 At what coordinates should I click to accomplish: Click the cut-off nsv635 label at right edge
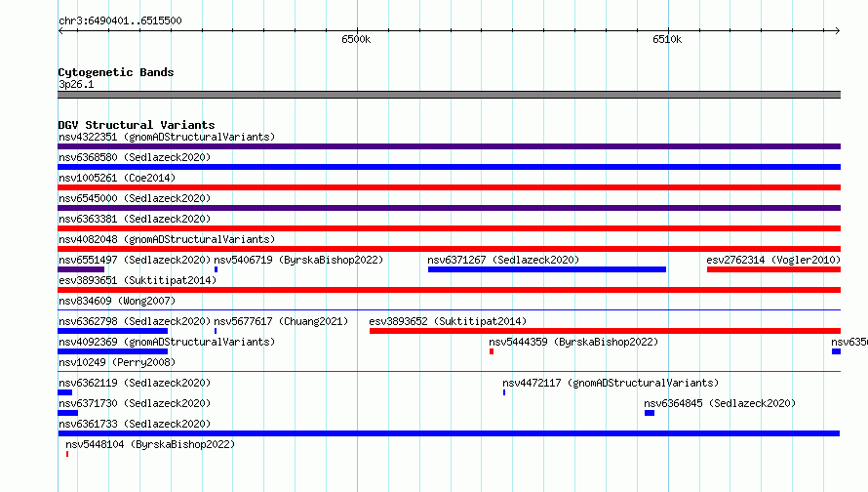(849, 342)
